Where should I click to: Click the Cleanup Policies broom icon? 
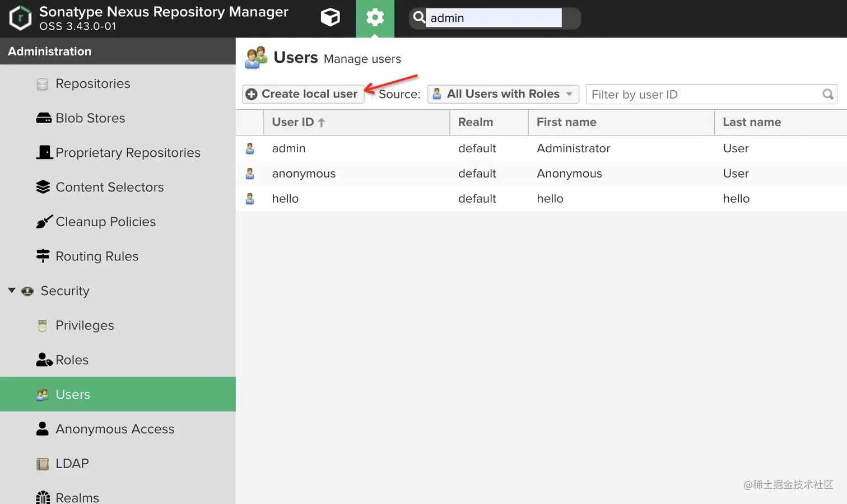(44, 222)
